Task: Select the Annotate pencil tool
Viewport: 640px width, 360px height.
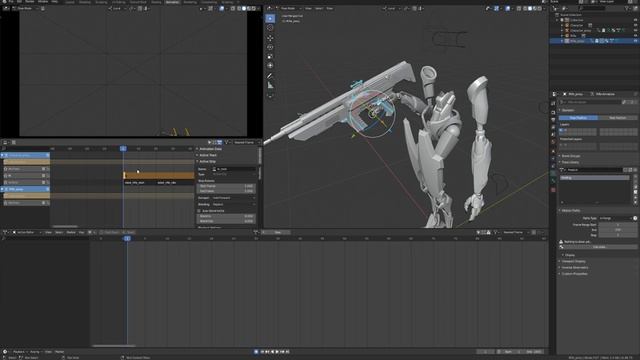Action: click(x=270, y=76)
